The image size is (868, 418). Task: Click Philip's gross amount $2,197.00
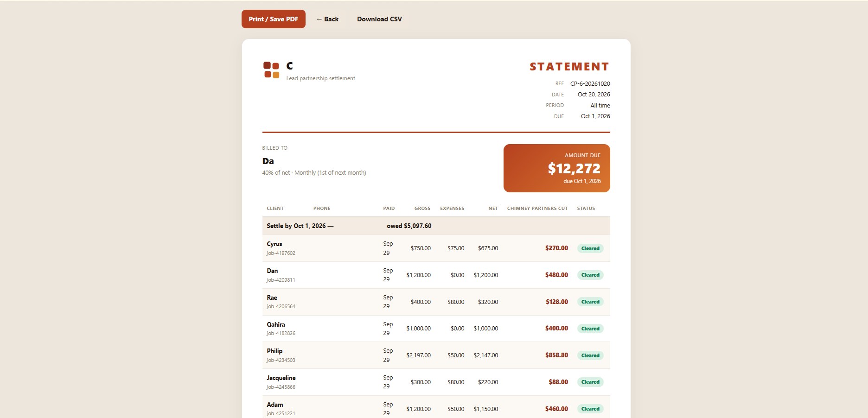point(418,355)
